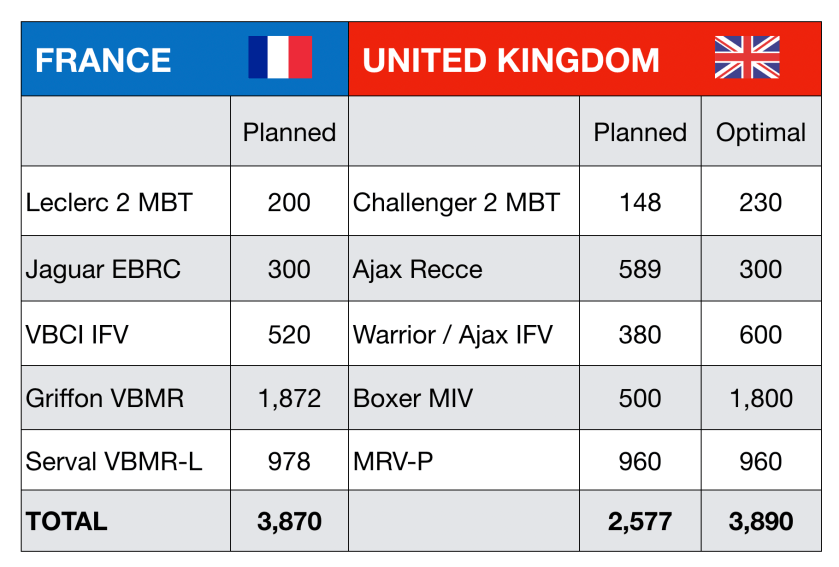Click the Jaguar EBRC row label
This screenshot has height=567, width=839.
(103, 269)
